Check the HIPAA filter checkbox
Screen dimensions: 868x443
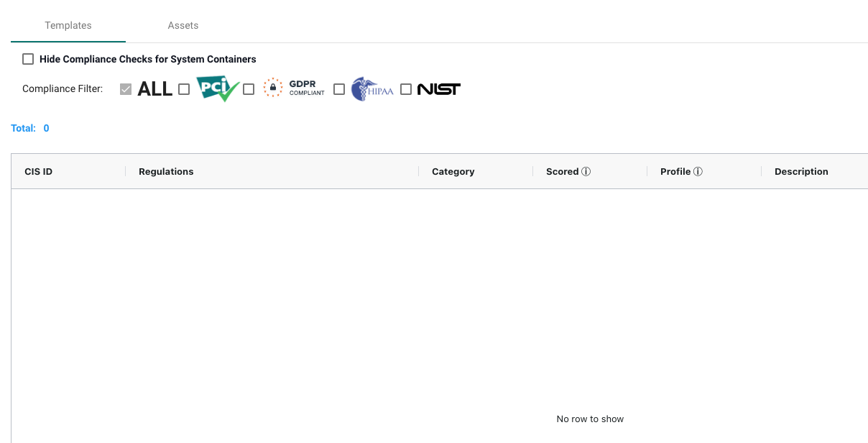coord(339,88)
